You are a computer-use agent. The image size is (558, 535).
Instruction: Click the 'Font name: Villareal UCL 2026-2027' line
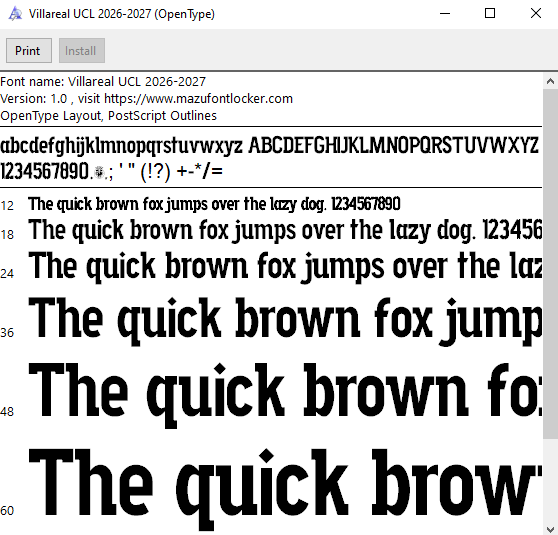[x=103, y=82]
